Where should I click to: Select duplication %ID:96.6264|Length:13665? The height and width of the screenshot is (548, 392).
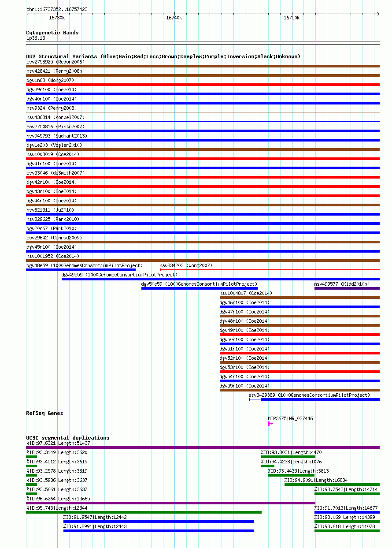(x=59, y=499)
